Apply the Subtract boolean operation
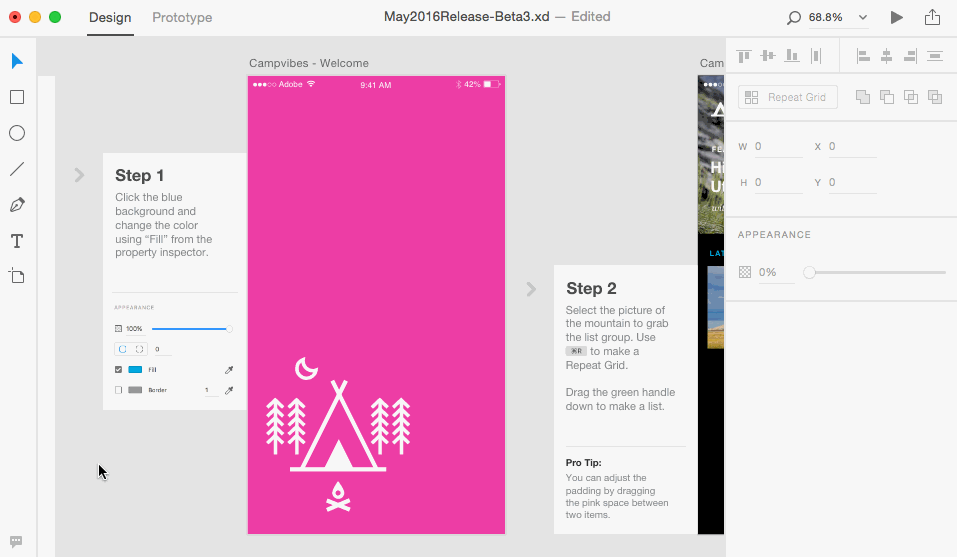The image size is (957, 557). click(887, 97)
